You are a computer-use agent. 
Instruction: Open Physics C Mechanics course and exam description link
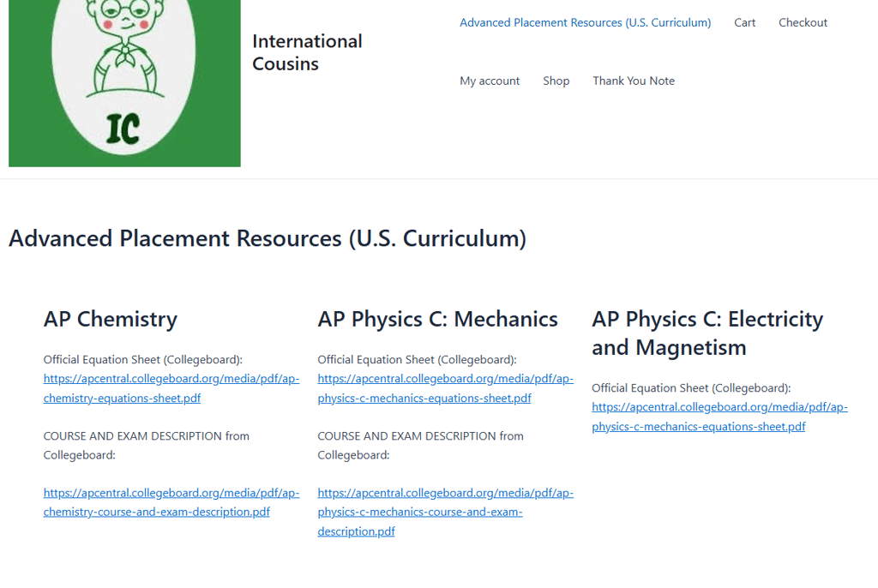point(446,512)
